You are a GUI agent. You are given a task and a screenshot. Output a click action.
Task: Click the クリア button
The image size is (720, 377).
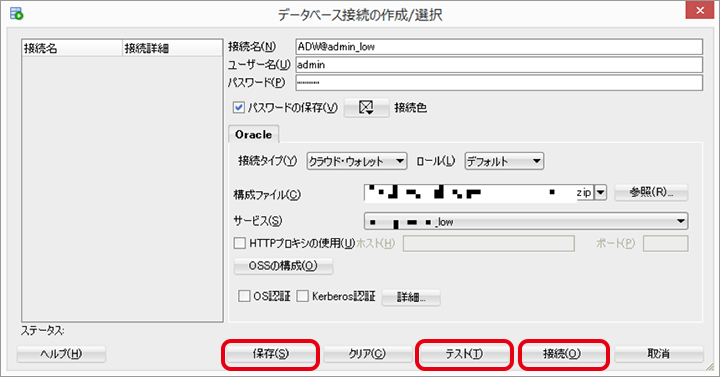click(x=367, y=354)
